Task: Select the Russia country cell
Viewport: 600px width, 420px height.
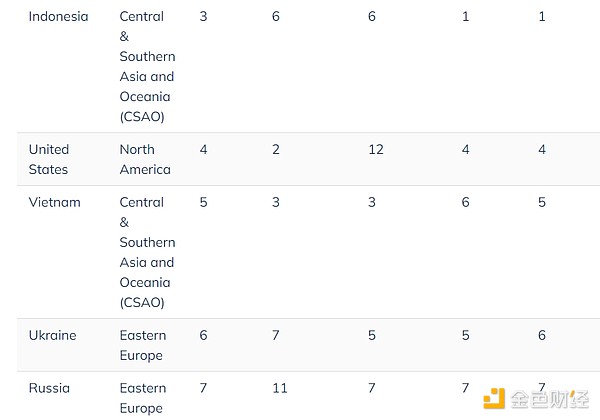Action: [x=49, y=388]
